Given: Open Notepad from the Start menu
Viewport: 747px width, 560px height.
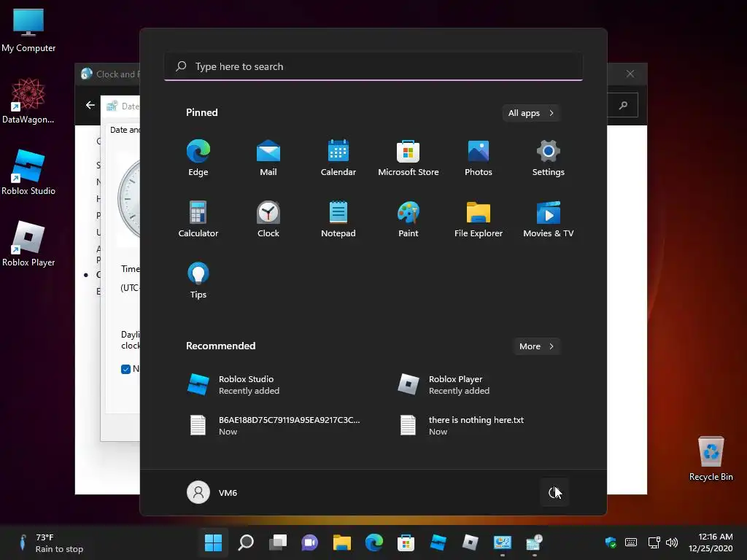Looking at the screenshot, I should (x=338, y=219).
